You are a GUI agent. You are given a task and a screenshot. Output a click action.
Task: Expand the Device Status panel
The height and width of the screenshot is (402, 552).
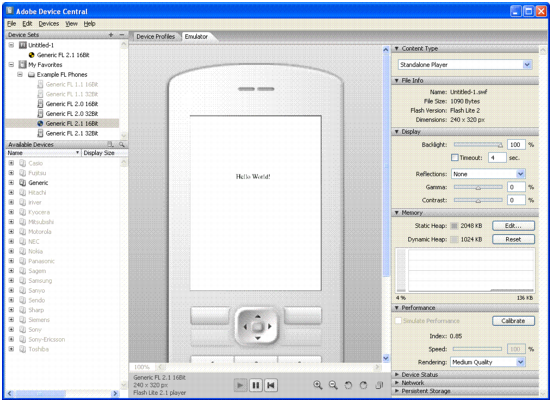coord(419,375)
